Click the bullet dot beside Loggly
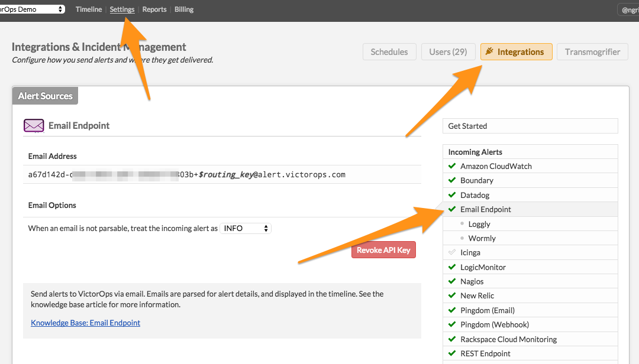Viewport: 639px width, 364px height. [462, 223]
